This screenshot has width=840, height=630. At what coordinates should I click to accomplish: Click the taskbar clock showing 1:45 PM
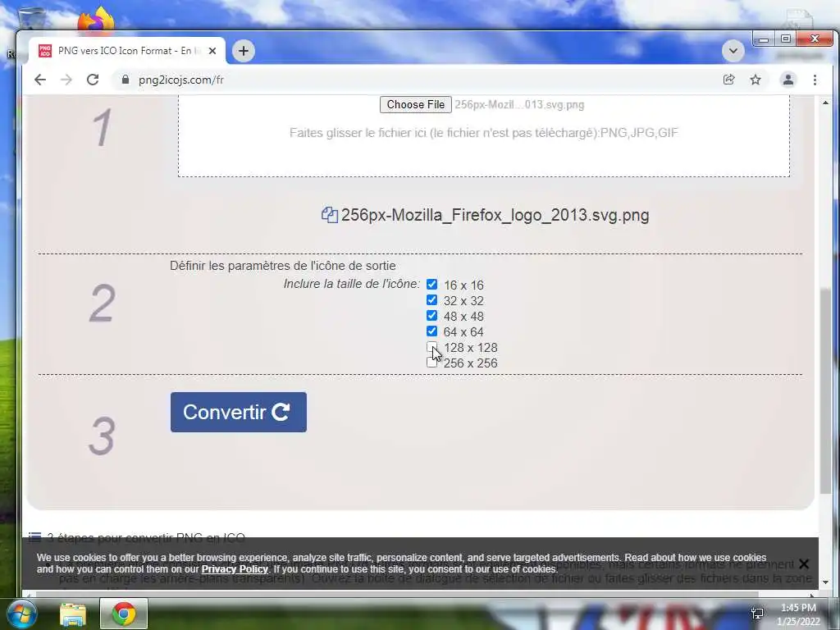(x=798, y=614)
